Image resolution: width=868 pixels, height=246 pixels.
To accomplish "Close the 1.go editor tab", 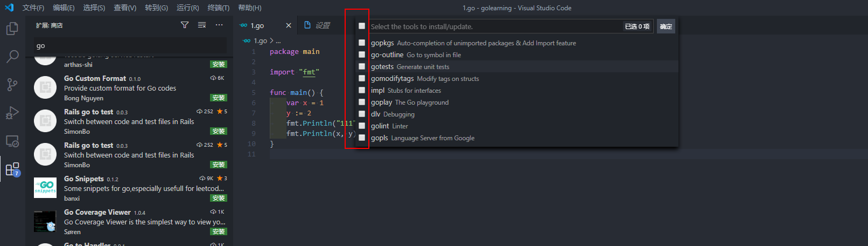I will (289, 25).
